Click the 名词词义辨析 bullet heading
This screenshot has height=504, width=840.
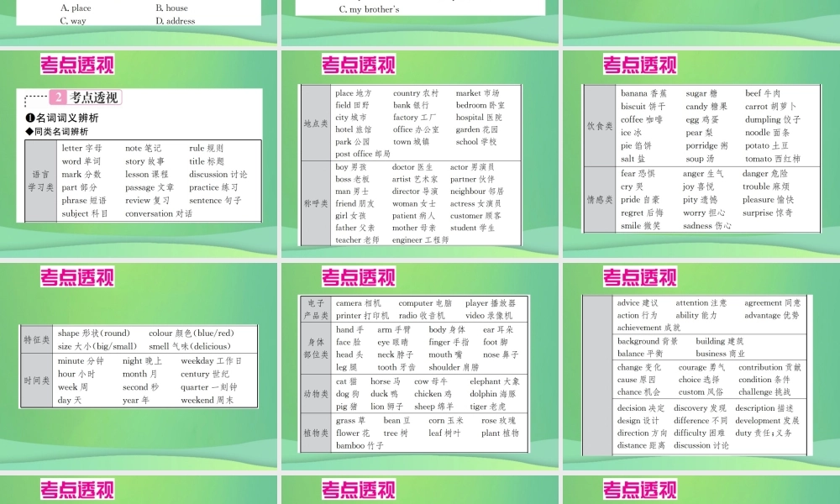pyautogui.click(x=62, y=118)
